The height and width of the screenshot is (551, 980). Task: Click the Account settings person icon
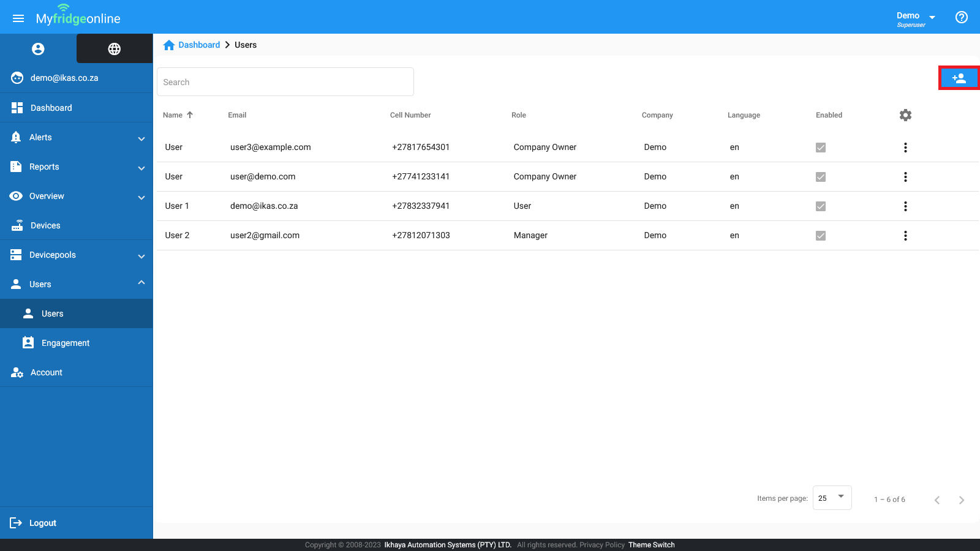[x=17, y=372]
